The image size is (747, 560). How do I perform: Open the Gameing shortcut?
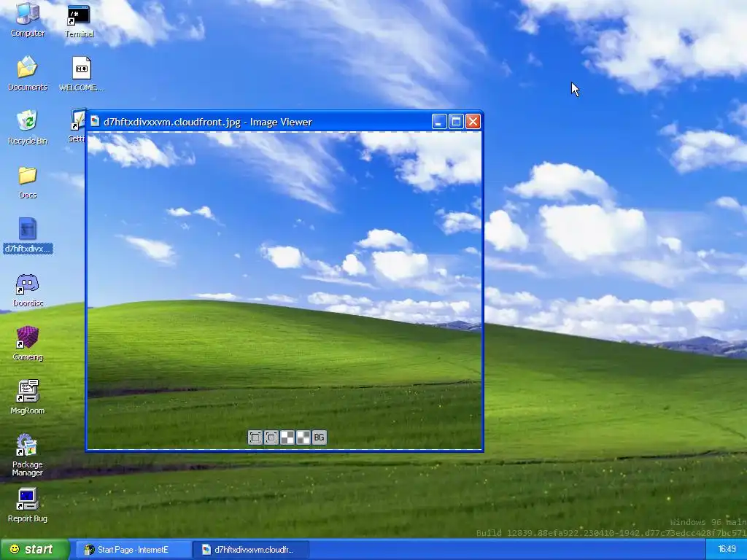pos(28,343)
